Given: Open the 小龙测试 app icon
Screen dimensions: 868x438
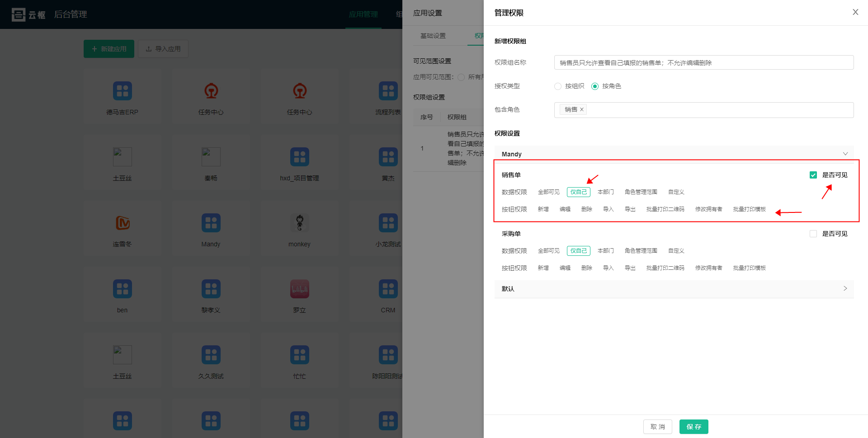Looking at the screenshot, I should [388, 223].
